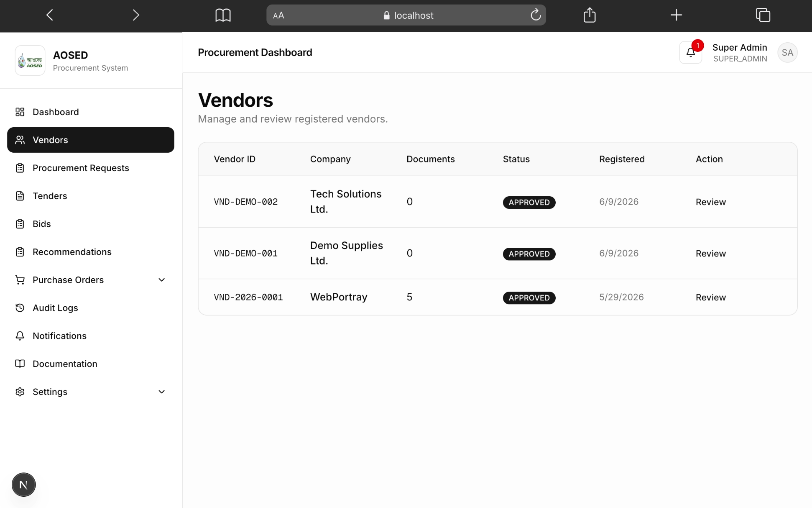The width and height of the screenshot is (812, 508).
Task: Expand the Settings chevron
Action: pos(161,392)
